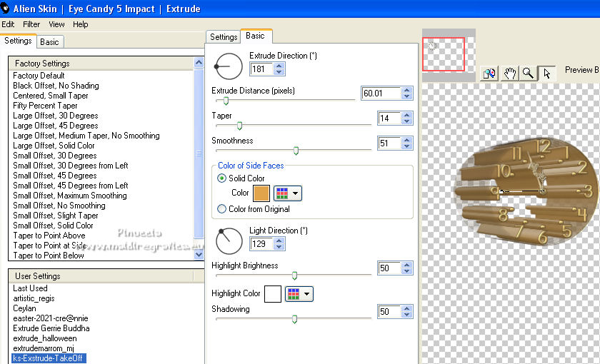Viewport: 600px width, 364px height.
Task: Select Small Offset, Slight Taper preset
Action: tap(56, 216)
